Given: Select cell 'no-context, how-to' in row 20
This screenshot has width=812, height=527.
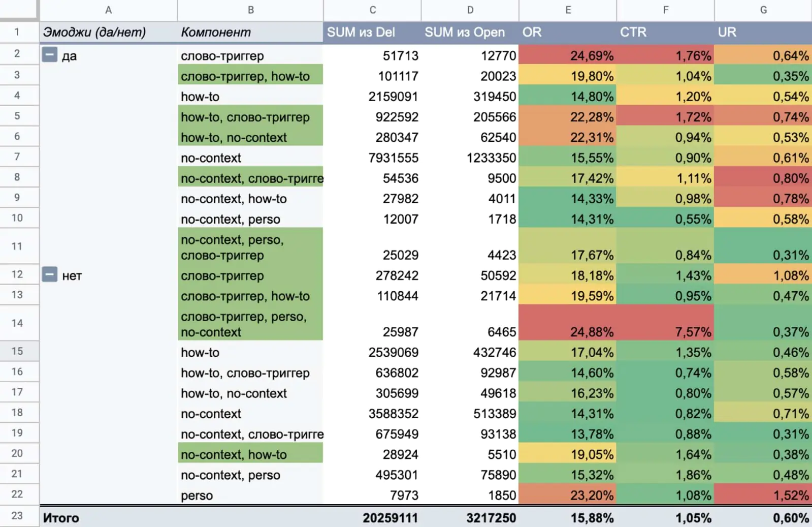Looking at the screenshot, I should pos(250,454).
